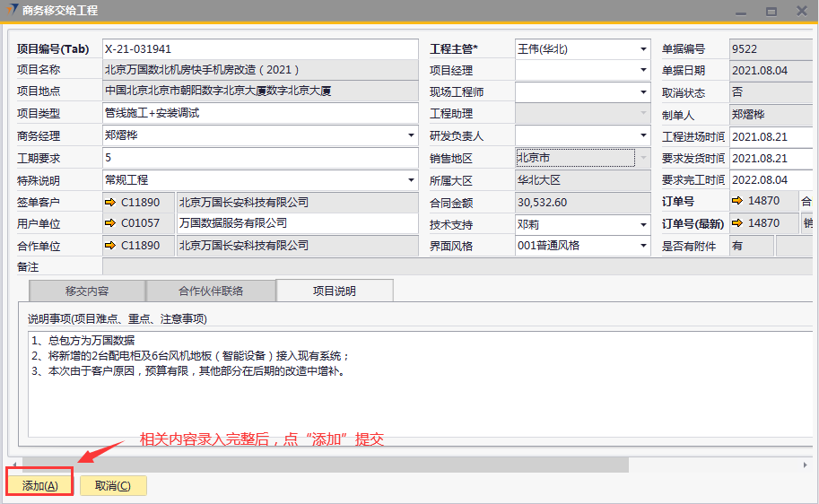The height and width of the screenshot is (504, 819).
Task: Click orange arrow link beside 用户单位 C01057
Action: tap(111, 223)
